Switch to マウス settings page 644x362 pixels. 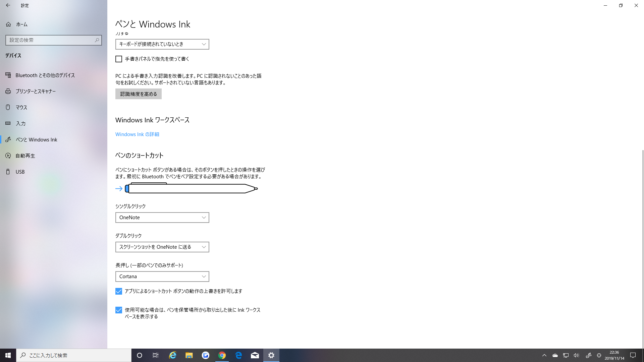coord(21,108)
